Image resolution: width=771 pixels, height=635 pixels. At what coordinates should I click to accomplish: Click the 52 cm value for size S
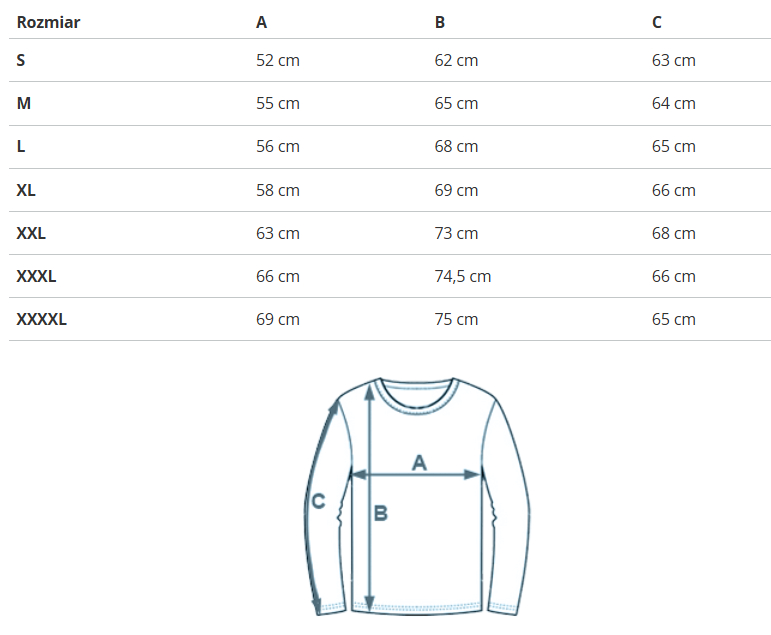point(278,60)
